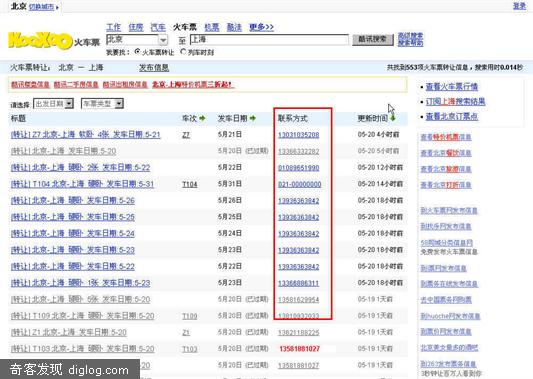Click phone number 13031035208
The height and width of the screenshot is (379, 533).
[298, 135]
